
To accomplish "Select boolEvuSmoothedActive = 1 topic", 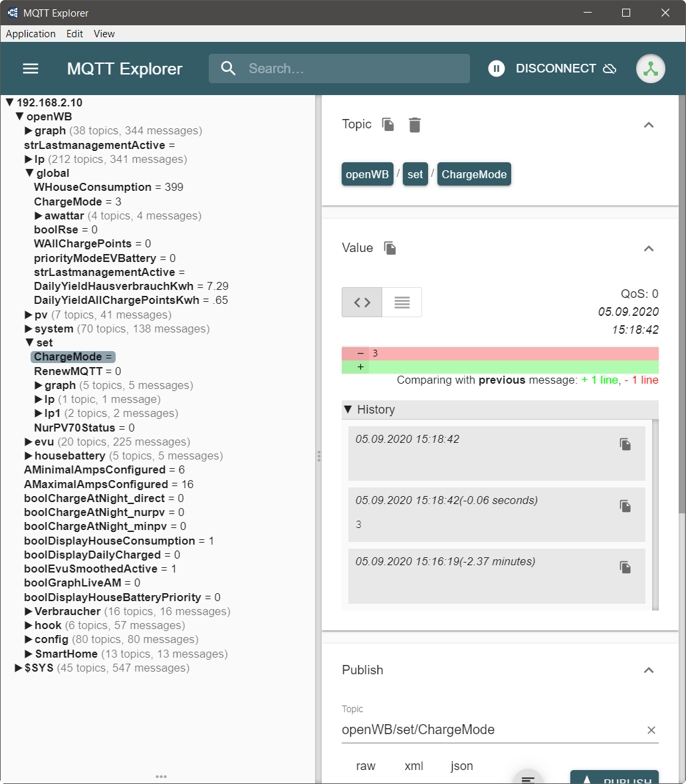I will [x=100, y=569].
